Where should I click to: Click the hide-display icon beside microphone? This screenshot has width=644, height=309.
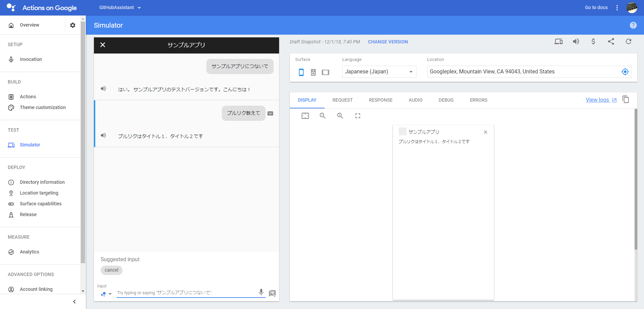click(272, 293)
